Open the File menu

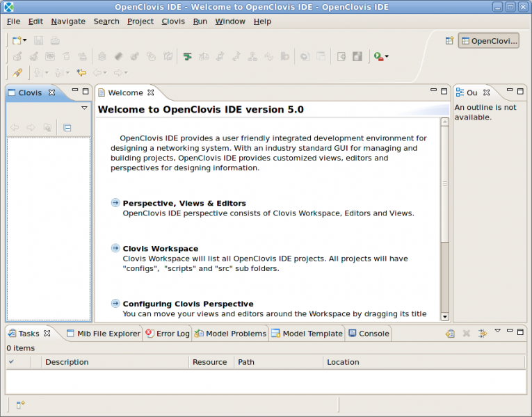pyautogui.click(x=14, y=22)
